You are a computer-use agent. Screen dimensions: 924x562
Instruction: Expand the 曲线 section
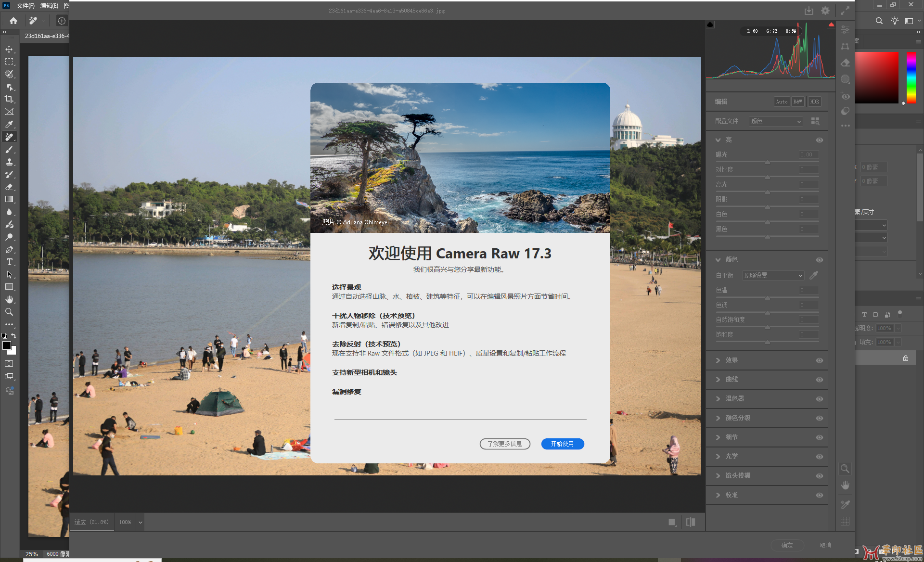718,380
